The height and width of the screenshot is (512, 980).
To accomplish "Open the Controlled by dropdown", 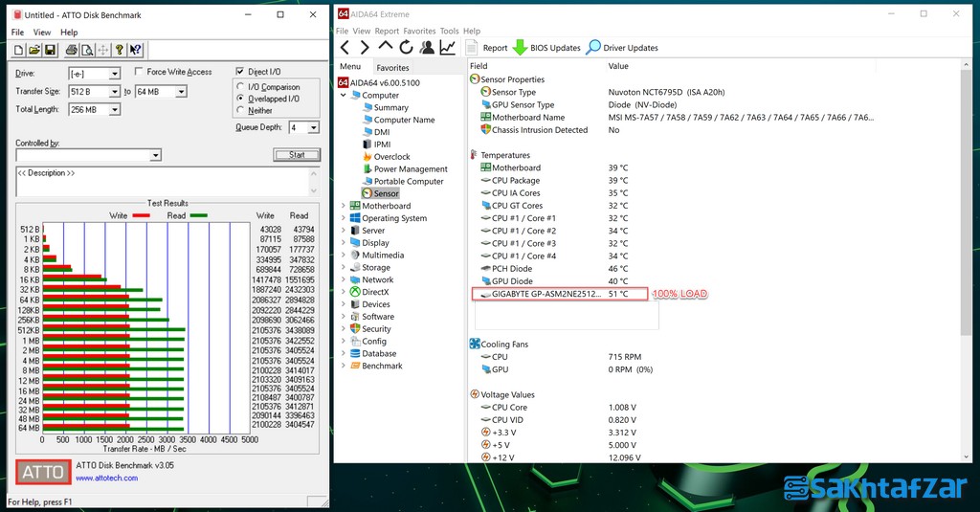I will pyautogui.click(x=156, y=155).
